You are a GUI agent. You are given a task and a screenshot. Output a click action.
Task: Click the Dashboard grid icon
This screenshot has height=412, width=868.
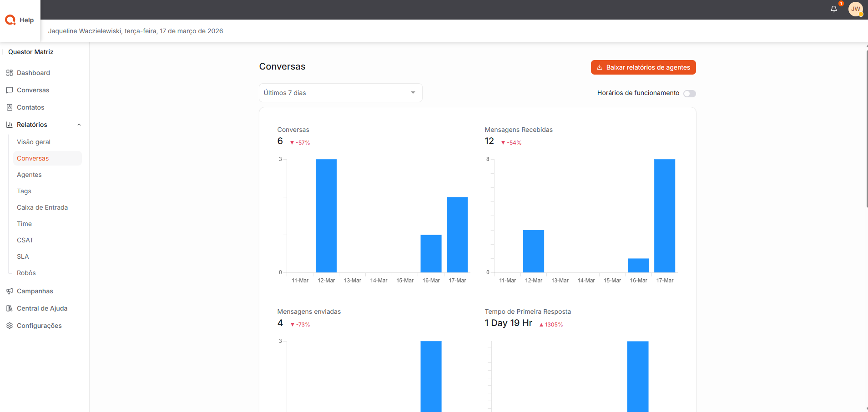[x=10, y=73]
